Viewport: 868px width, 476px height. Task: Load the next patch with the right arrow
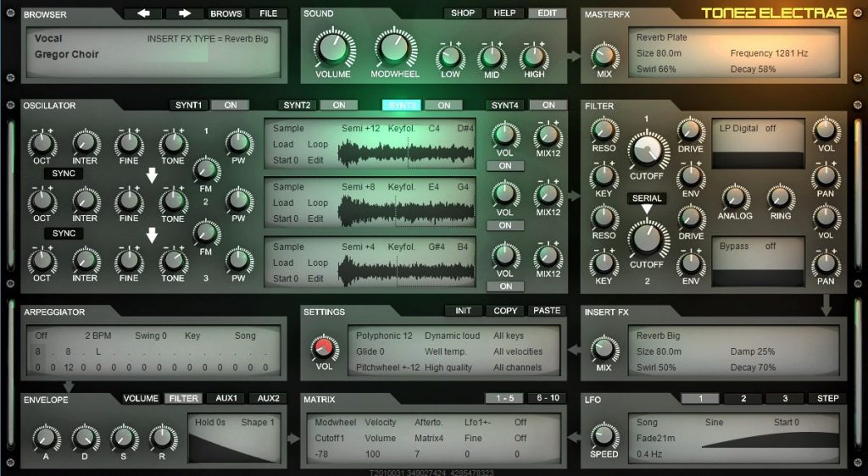point(185,14)
